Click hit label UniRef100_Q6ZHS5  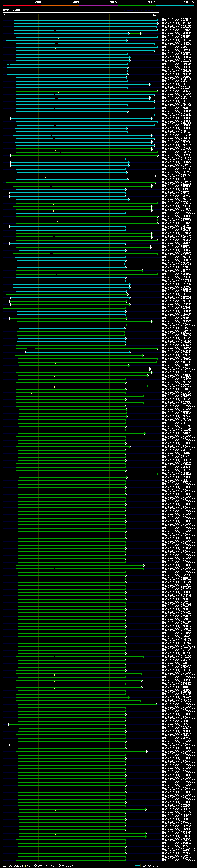coord(177,233)
